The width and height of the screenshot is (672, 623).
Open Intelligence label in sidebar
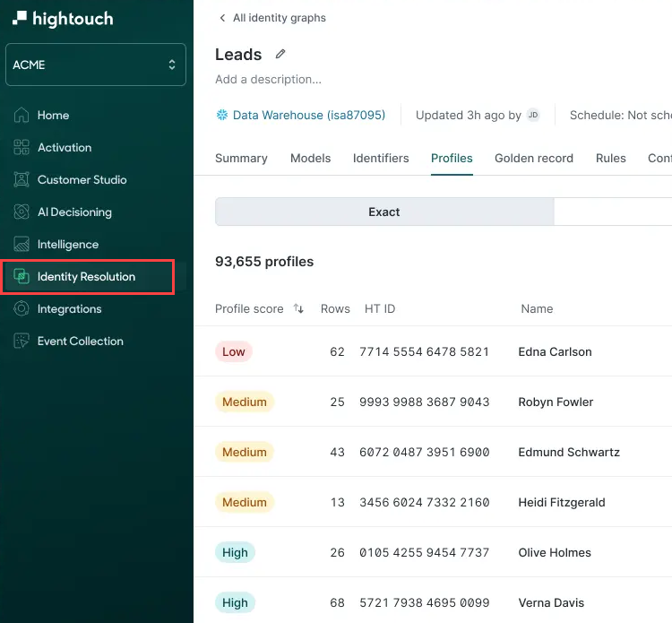click(68, 245)
